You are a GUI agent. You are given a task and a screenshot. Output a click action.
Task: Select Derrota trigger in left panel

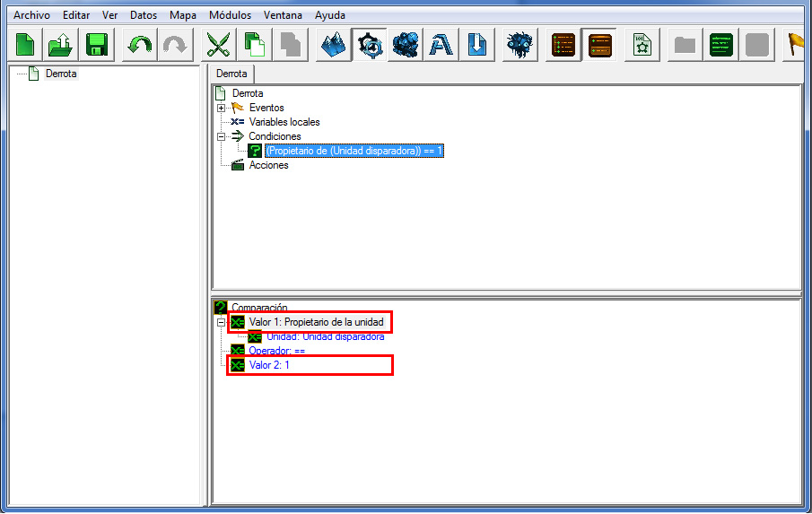click(x=61, y=74)
